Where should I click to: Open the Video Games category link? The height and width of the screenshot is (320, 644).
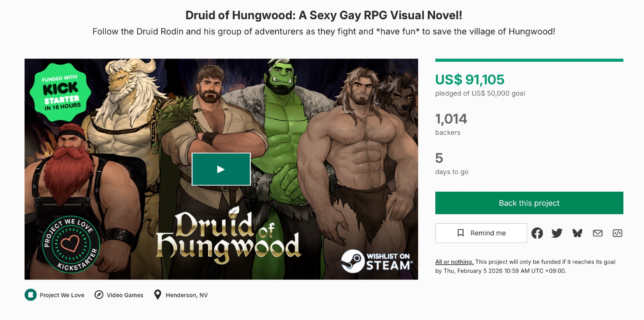125,295
